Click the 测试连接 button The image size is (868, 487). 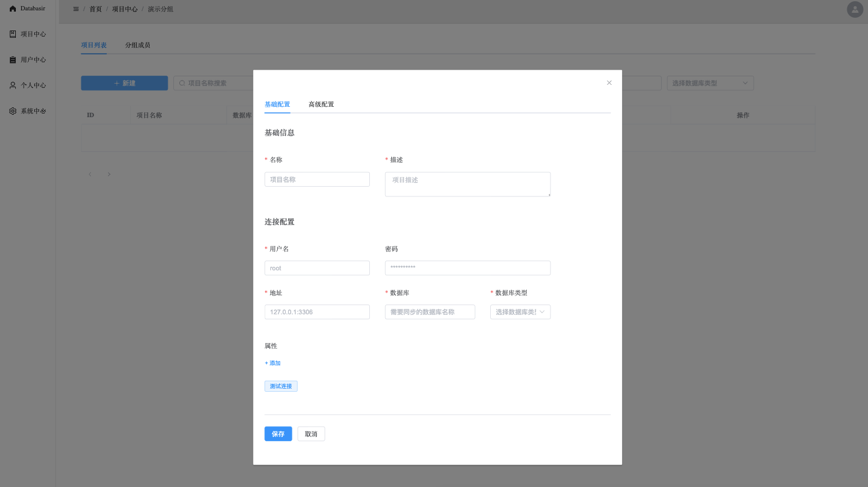(281, 386)
